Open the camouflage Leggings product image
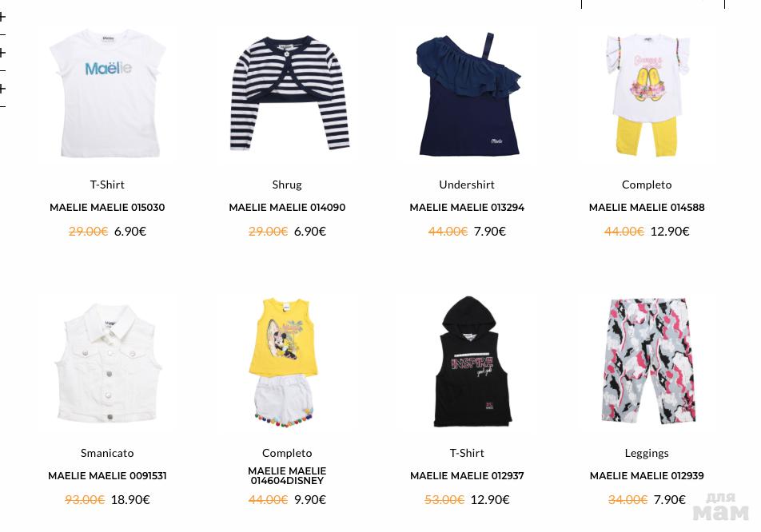The image size is (761, 532). coord(647,363)
